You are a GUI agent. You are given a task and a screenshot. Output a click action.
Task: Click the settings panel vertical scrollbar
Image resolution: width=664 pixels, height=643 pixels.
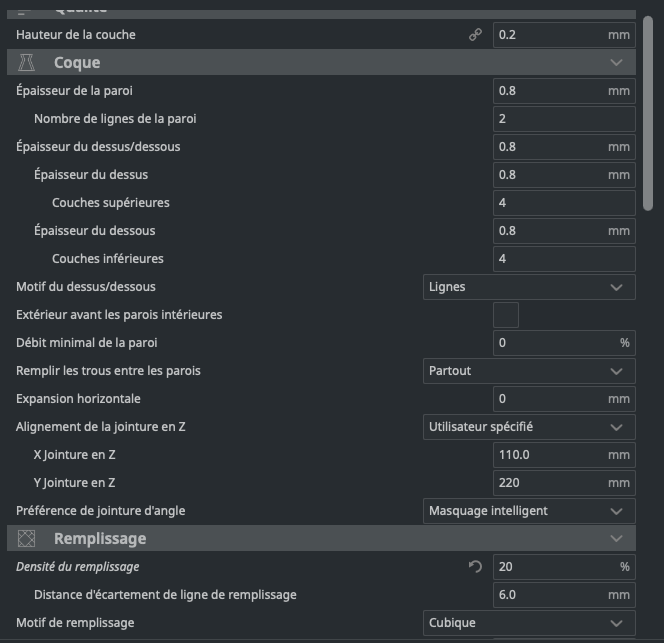(648, 110)
